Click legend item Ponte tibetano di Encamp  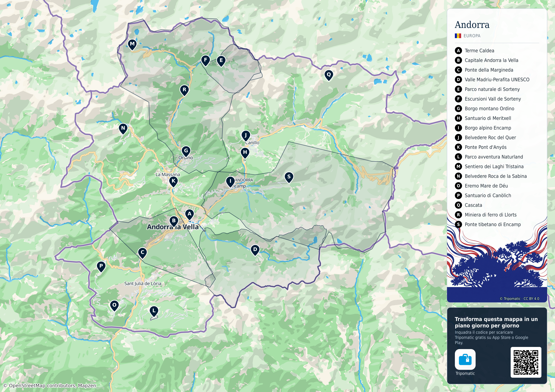[488, 224]
